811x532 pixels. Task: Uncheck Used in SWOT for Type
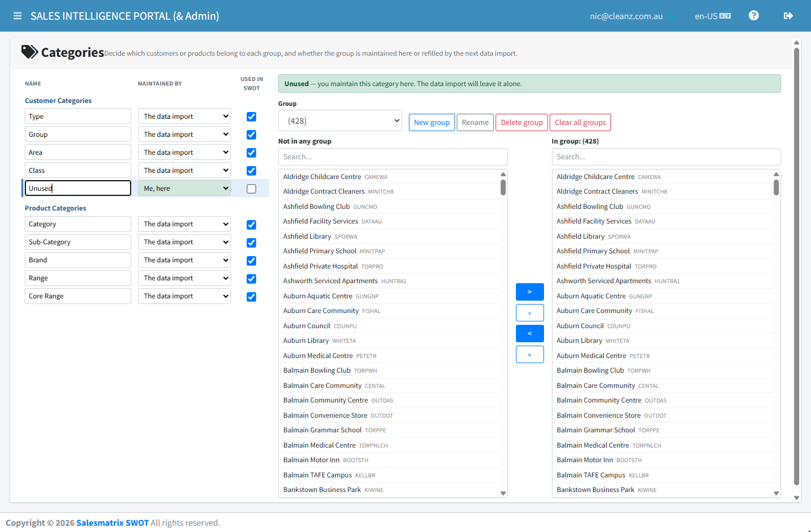[x=251, y=117]
